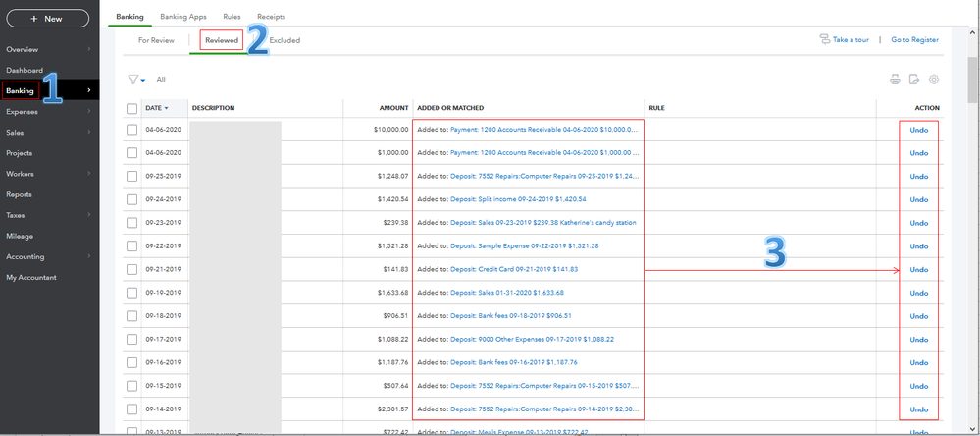
Task: Open Deposit: Sample Expense 09-22-2019 link
Action: [525, 245]
